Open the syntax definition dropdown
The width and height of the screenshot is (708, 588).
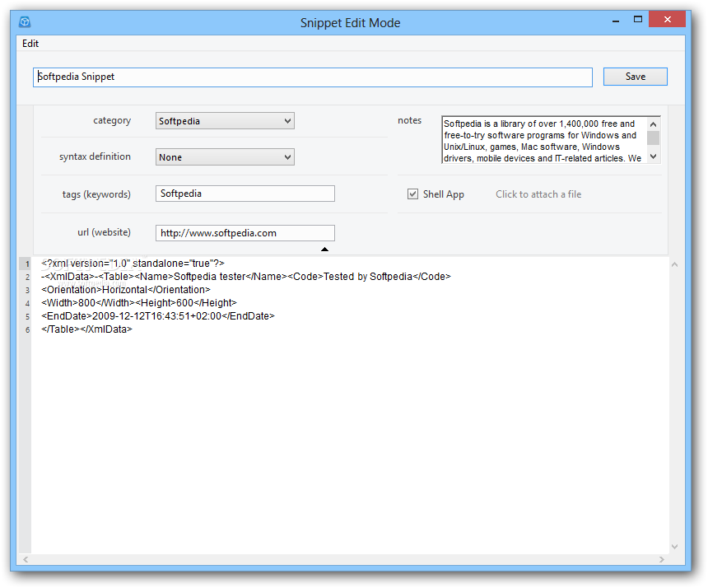(x=225, y=157)
